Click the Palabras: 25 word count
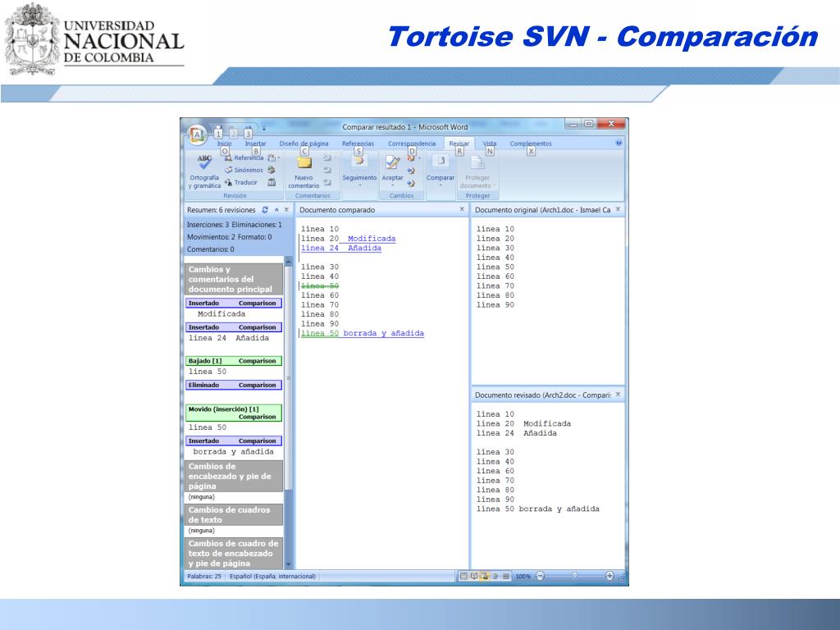Image resolution: width=840 pixels, height=630 pixels. point(204,577)
